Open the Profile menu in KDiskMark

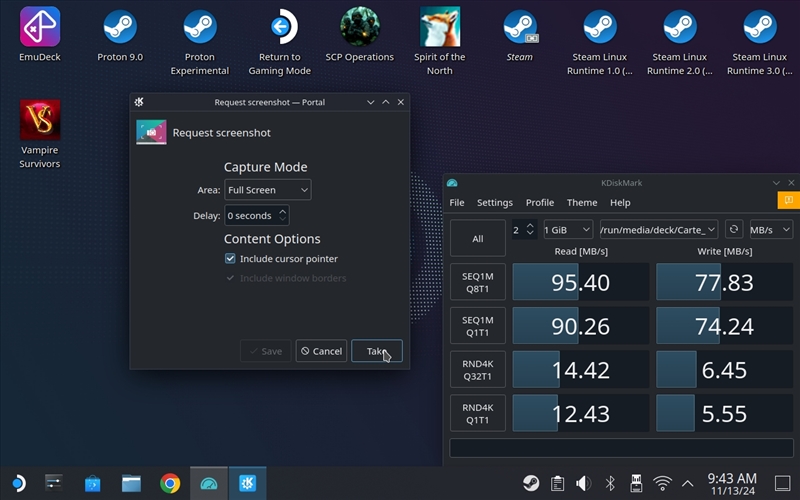pos(540,203)
